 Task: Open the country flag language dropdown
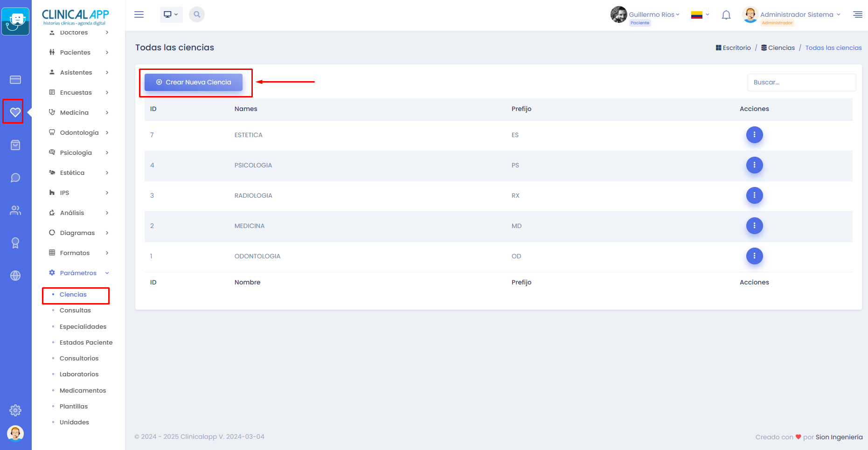pos(700,15)
